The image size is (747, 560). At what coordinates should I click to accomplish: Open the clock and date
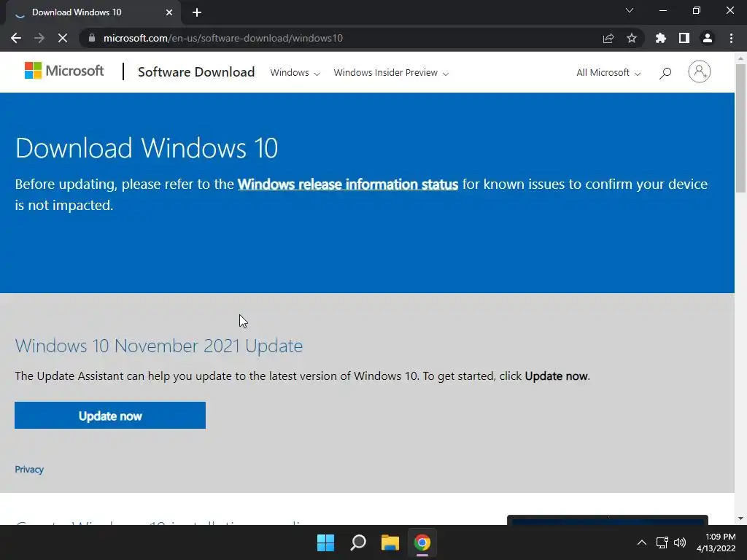click(716, 542)
